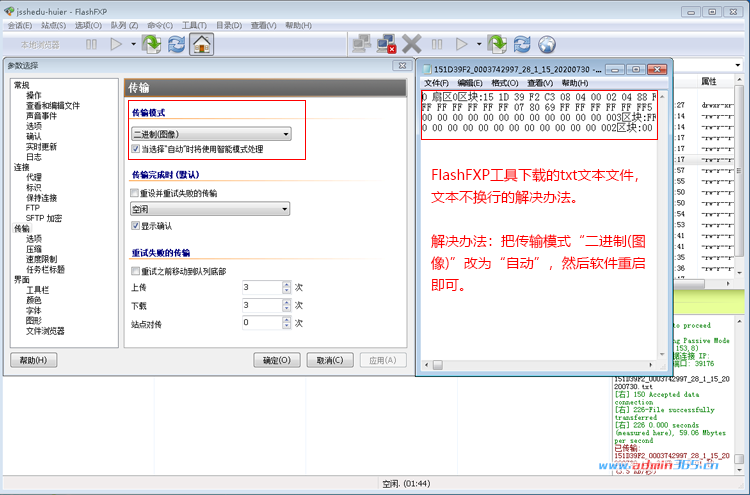Select 保持连接 tree item
Viewport: 750px width, 495px height.
pos(41,198)
